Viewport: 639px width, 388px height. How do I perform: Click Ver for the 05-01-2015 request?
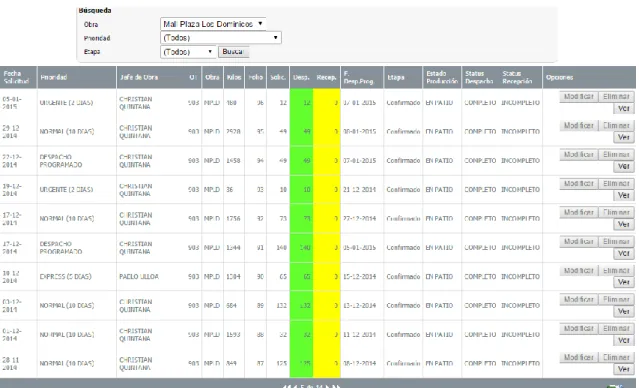coord(624,108)
